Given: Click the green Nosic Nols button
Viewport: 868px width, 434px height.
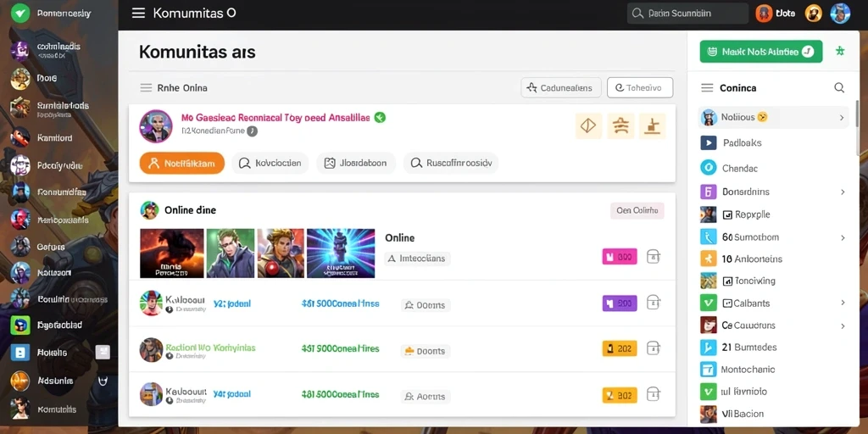Looking at the screenshot, I should pyautogui.click(x=761, y=52).
